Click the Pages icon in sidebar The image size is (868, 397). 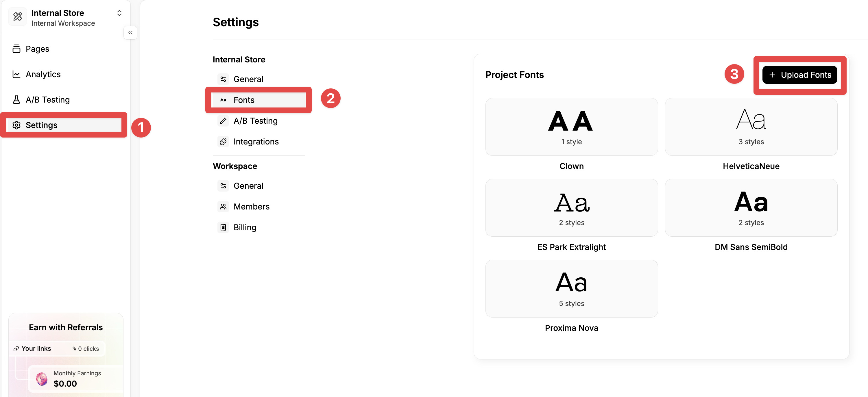[16, 49]
